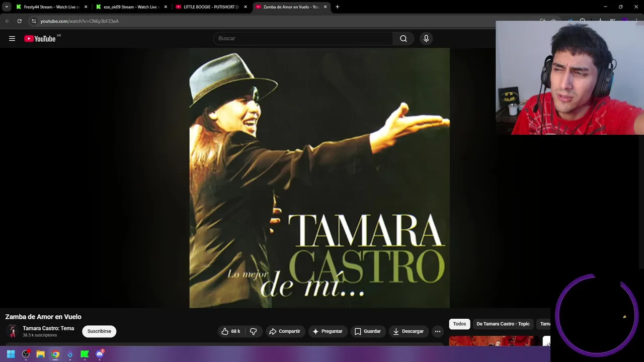
Task: Save video with Guardar button
Action: coord(367,331)
